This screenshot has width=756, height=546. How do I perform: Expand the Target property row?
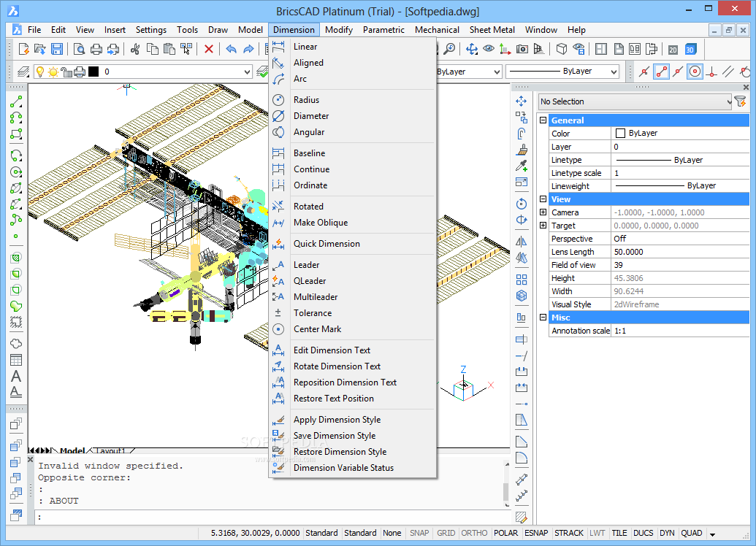click(x=543, y=226)
